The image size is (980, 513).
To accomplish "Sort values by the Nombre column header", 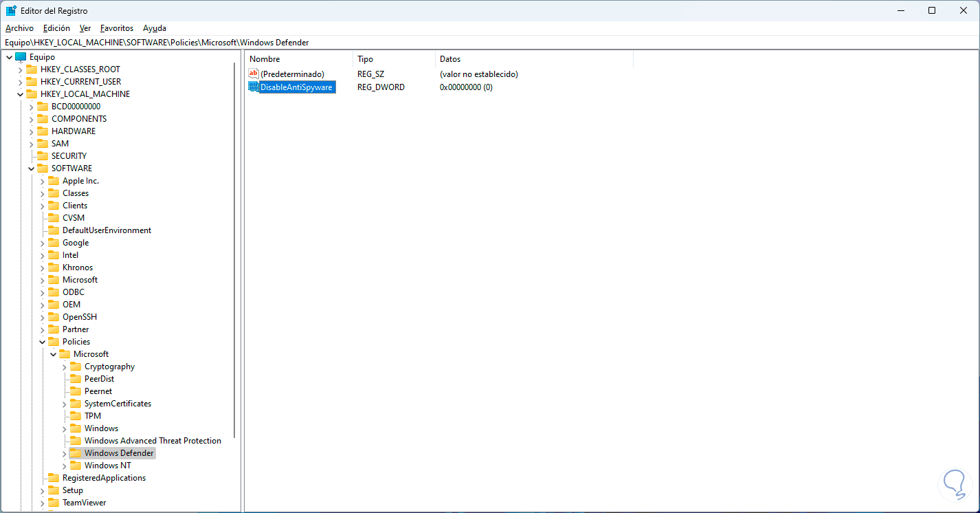I will pos(299,59).
